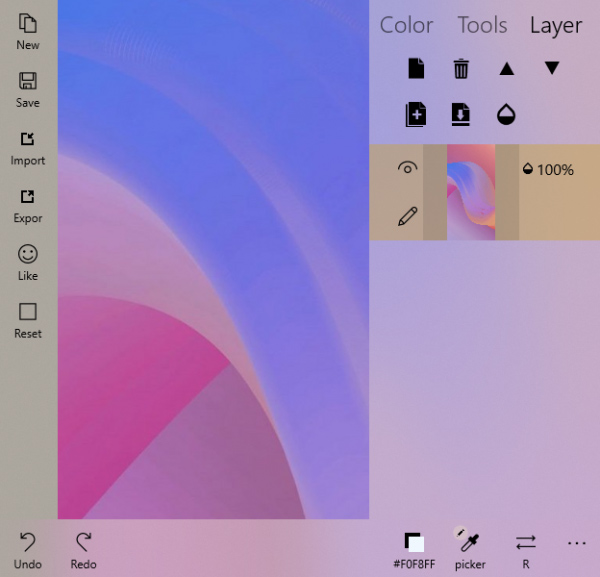Save the current drawing
The width and height of the screenshot is (600, 577).
tap(28, 90)
